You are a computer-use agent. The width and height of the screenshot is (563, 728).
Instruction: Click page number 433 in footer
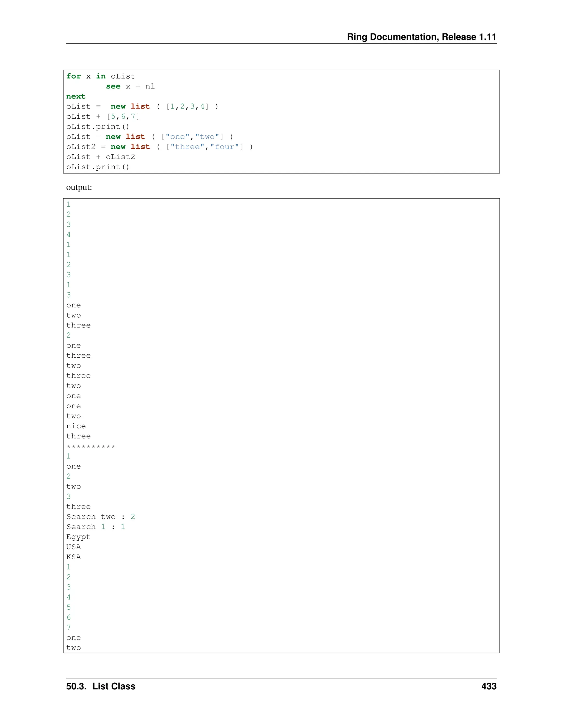489,686
